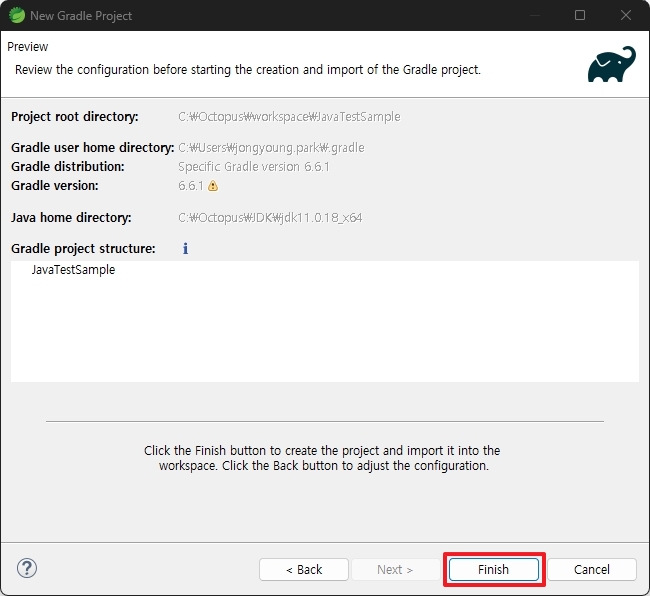Click the 'Java home directory:' label

point(71,218)
